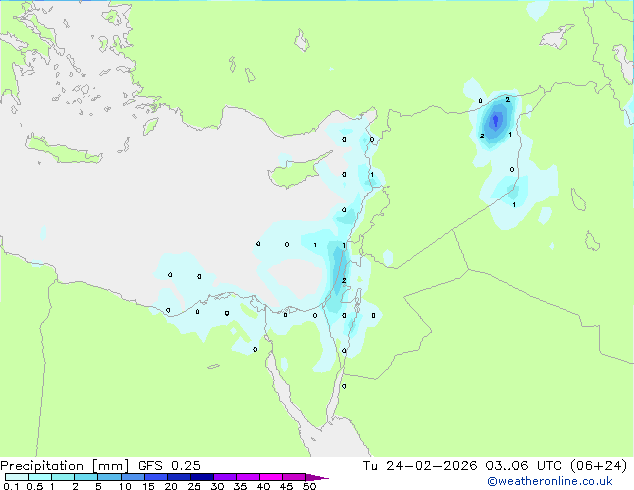This screenshot has width=634, height=490.
Task: Click the '0.1' legend tick label
Action: [x=11, y=486]
